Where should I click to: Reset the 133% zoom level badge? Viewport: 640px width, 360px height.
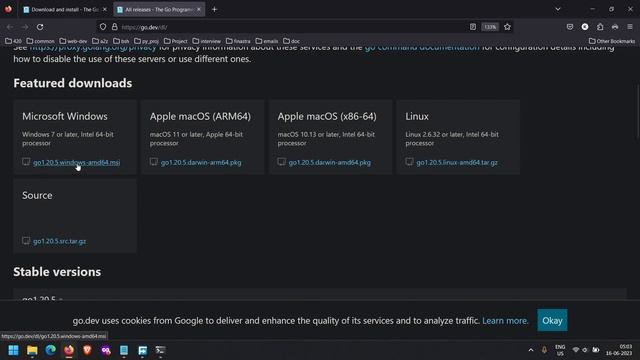490,27
